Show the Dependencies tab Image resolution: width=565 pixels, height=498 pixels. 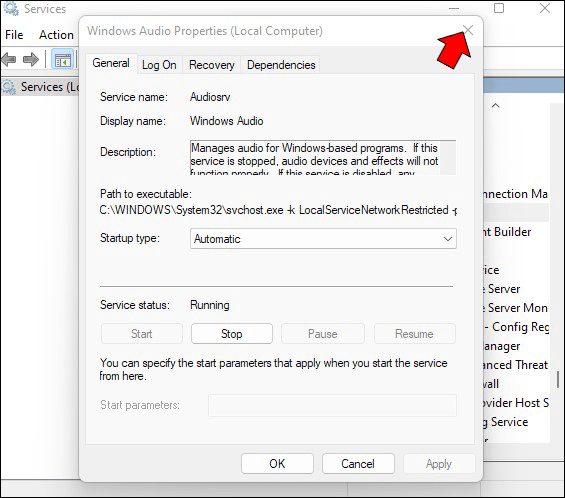281,65
